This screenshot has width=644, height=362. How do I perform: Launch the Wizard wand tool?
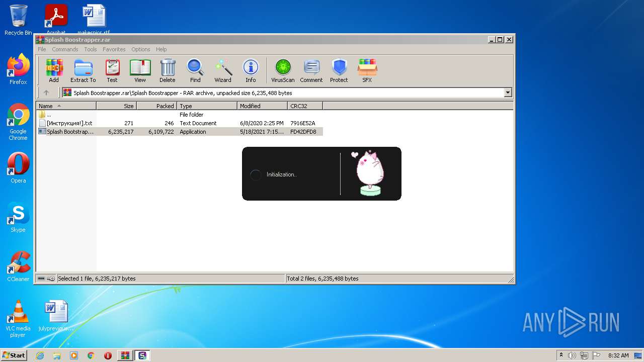[x=223, y=70]
